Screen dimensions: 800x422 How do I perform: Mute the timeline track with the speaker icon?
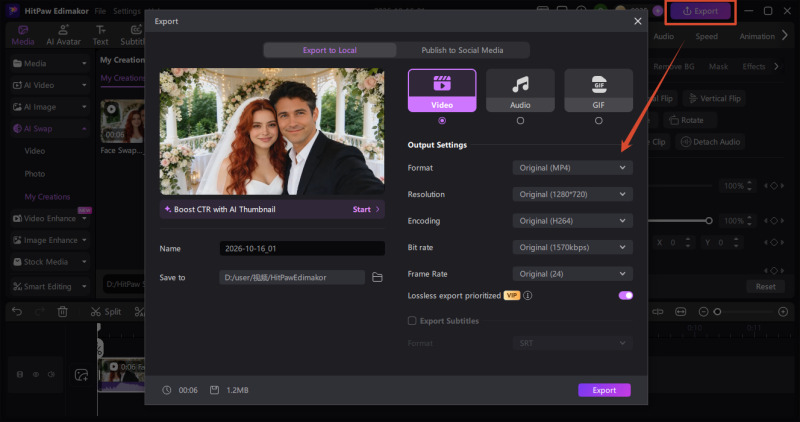(52, 375)
